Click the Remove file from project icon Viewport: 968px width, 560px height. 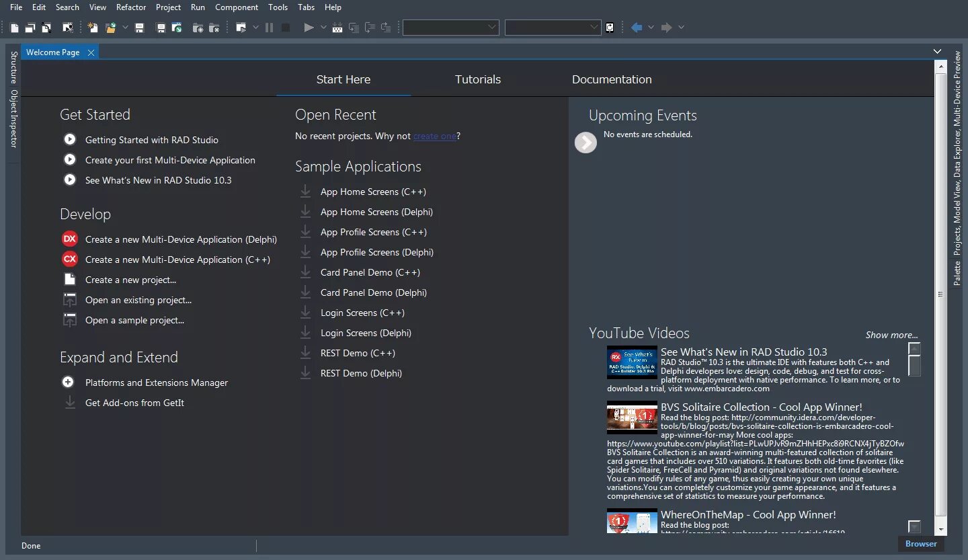pyautogui.click(x=214, y=28)
